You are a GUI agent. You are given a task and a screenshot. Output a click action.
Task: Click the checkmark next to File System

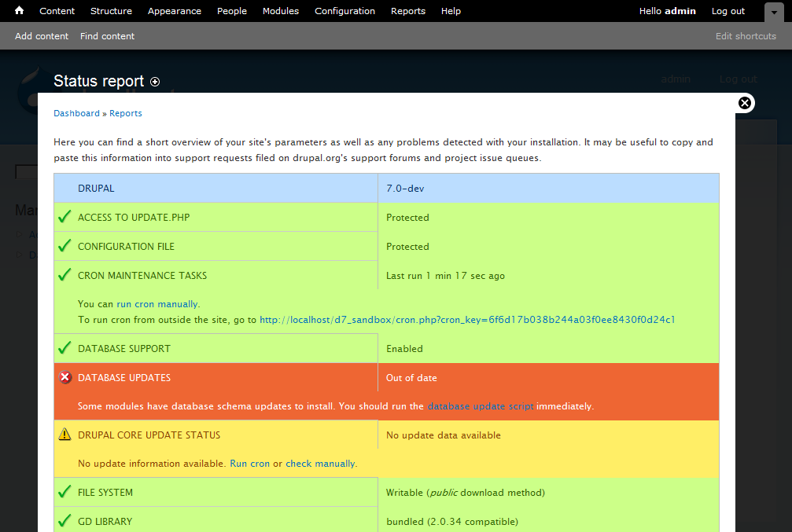pyautogui.click(x=65, y=493)
